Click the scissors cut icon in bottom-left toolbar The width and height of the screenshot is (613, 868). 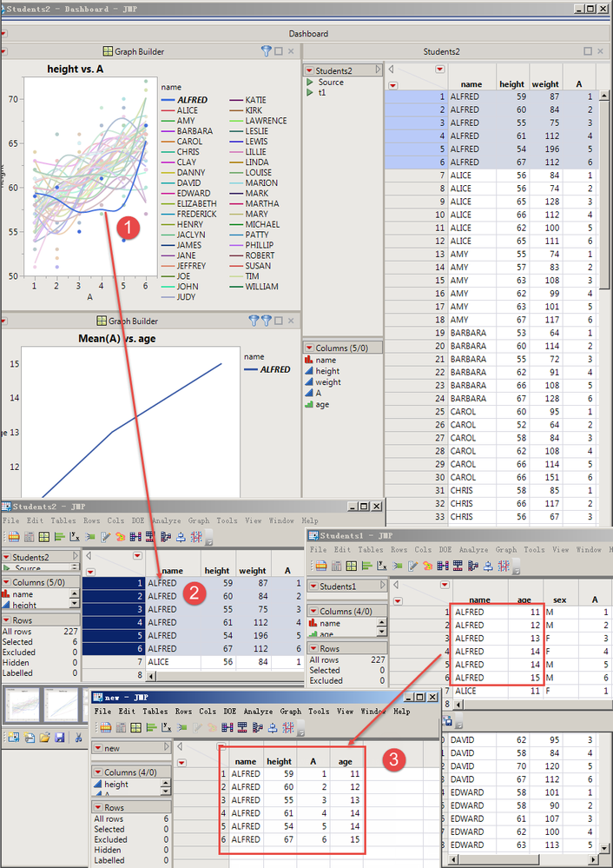coord(78,738)
